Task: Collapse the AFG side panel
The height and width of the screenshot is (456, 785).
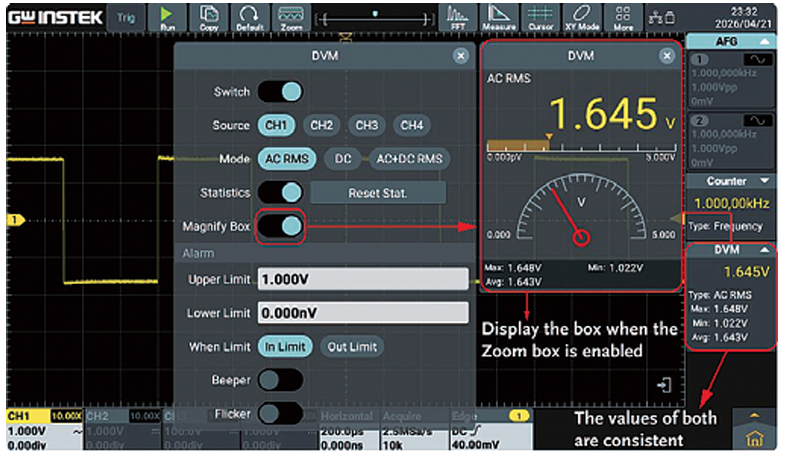Action: (x=764, y=42)
